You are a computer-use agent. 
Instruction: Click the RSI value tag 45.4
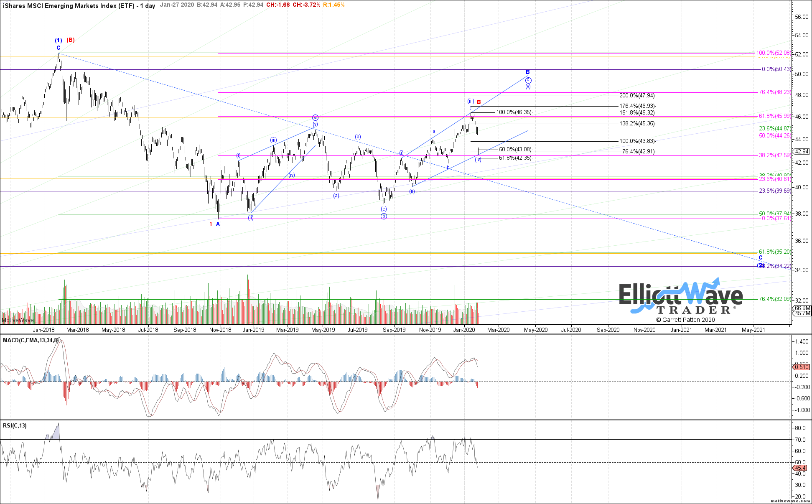(x=801, y=468)
